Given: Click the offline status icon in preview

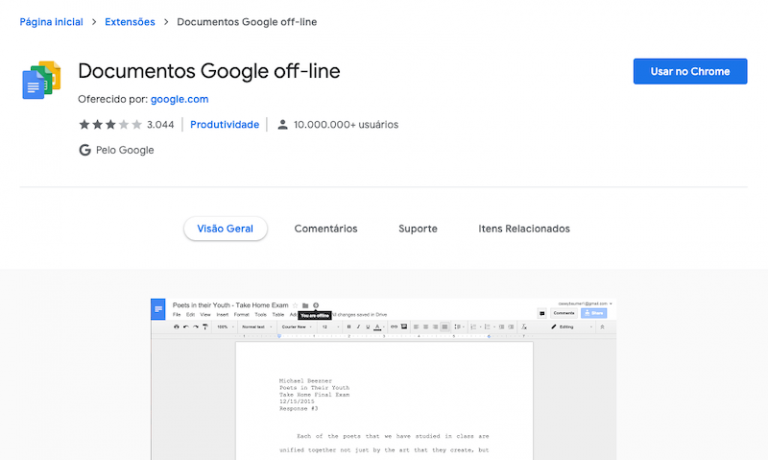Looking at the screenshot, I should [x=316, y=305].
